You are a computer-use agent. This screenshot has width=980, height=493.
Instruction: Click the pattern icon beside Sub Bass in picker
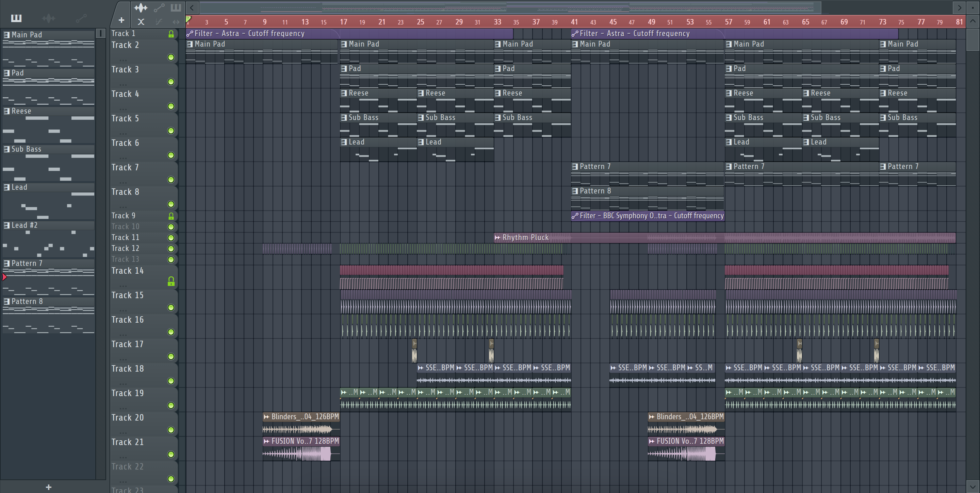tap(6, 149)
